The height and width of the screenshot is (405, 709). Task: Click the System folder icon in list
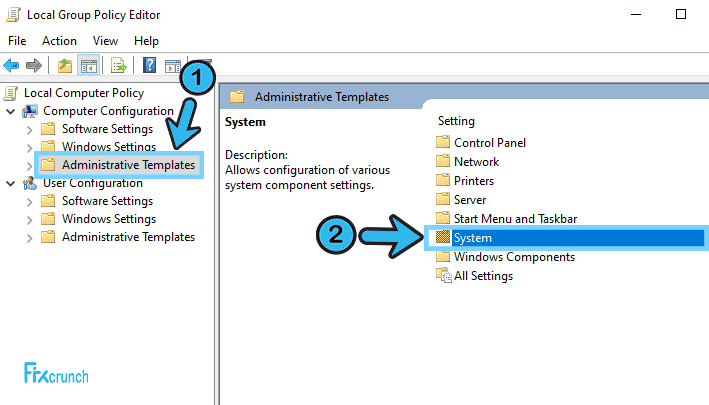(443, 237)
